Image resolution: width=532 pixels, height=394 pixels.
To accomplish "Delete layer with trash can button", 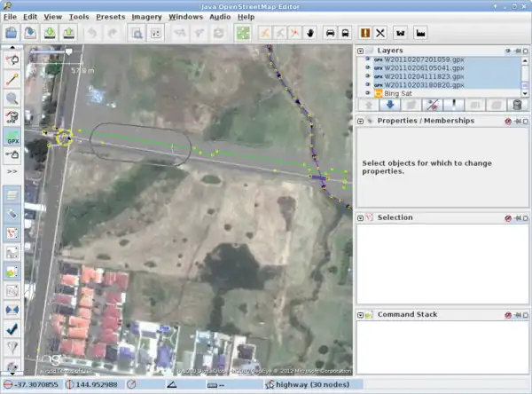I will tap(517, 106).
